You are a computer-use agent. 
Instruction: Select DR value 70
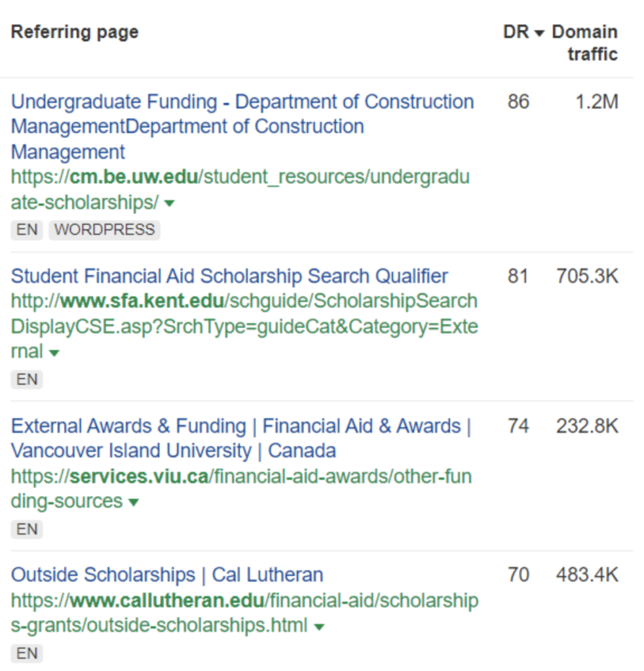pos(518,575)
